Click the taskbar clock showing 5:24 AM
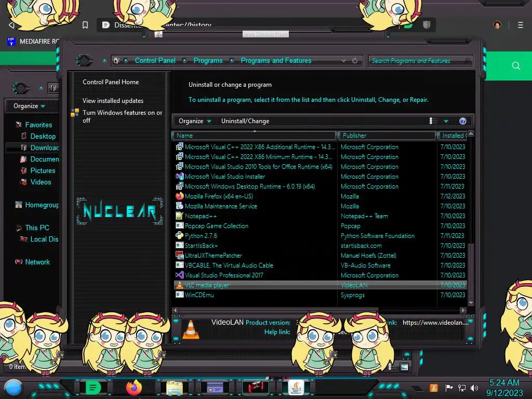Viewport: 532px width, 399px height. [x=504, y=382]
